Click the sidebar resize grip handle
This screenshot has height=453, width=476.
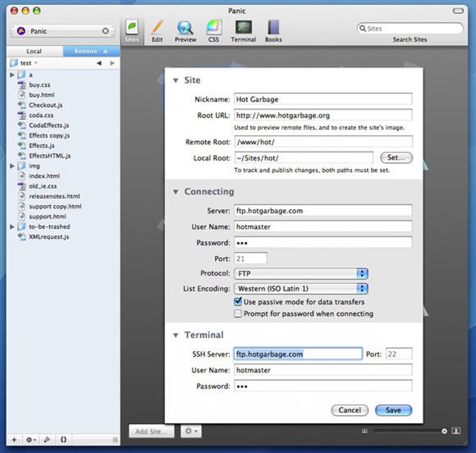[115, 439]
